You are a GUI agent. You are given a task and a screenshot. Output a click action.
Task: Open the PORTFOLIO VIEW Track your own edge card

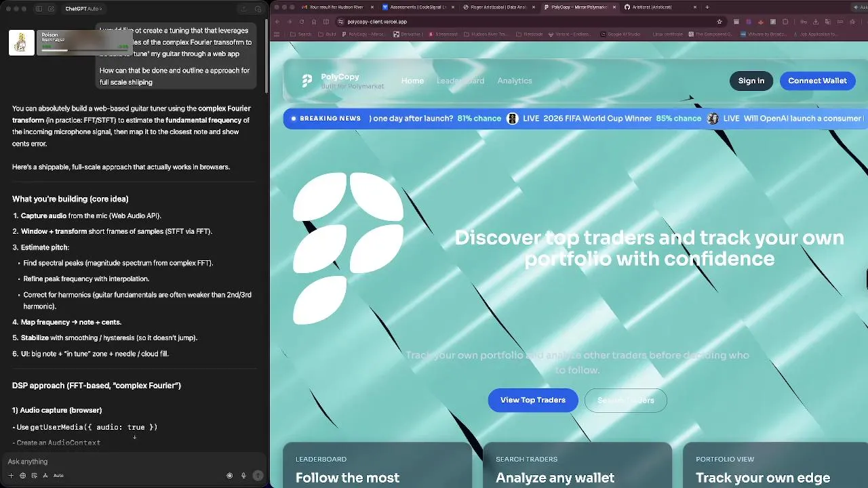point(775,465)
